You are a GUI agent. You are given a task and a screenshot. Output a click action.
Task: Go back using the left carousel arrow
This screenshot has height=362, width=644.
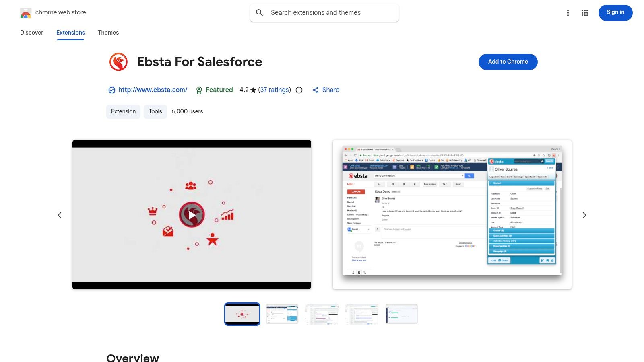(60, 215)
